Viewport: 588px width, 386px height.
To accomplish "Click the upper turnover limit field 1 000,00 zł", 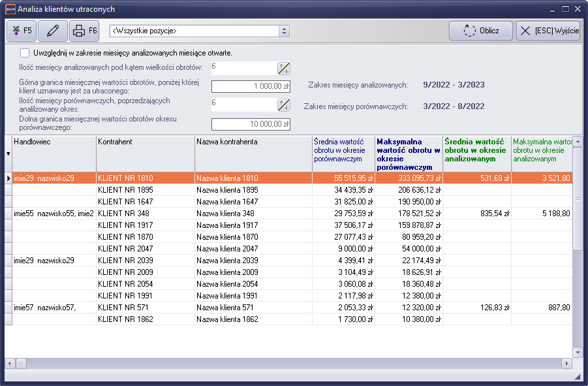I will point(251,86).
